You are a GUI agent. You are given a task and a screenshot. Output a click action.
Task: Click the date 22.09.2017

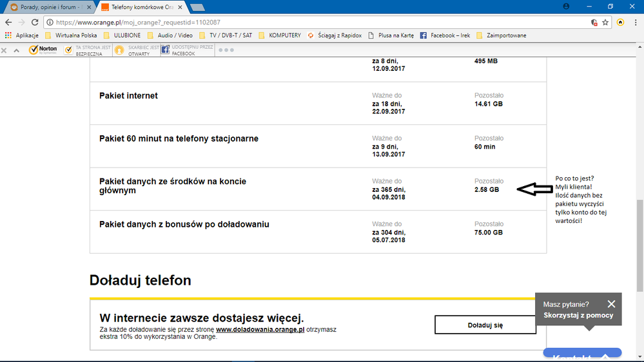coord(389,111)
